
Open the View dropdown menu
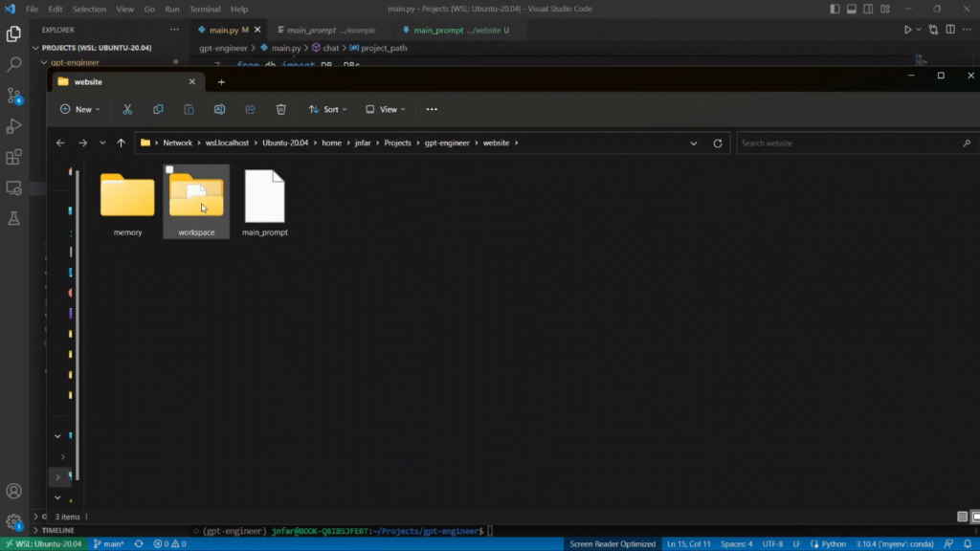[386, 109]
